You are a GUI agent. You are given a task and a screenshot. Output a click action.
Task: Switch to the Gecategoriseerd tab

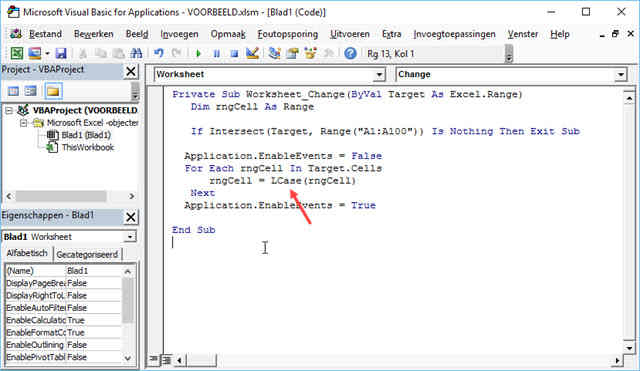87,254
